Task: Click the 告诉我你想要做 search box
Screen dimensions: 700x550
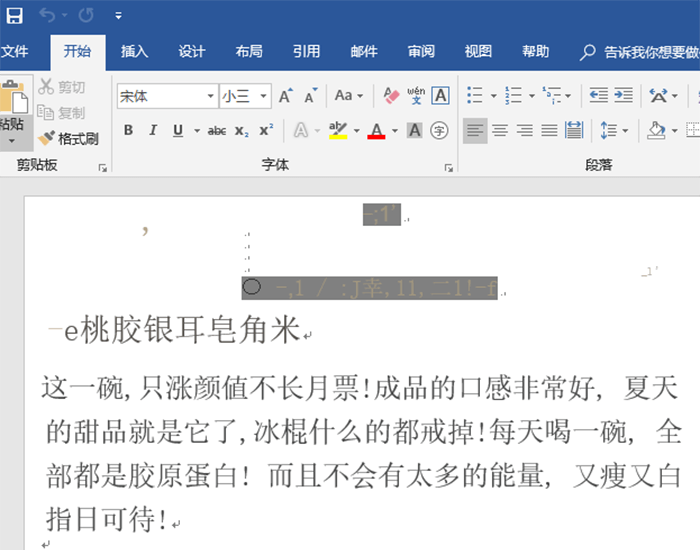Action: pyautogui.click(x=650, y=52)
